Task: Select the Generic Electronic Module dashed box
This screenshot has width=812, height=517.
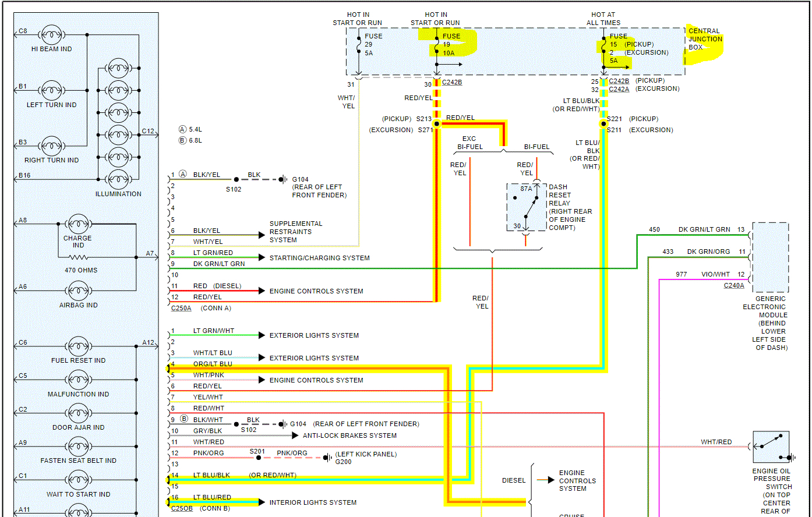Action: point(771,257)
